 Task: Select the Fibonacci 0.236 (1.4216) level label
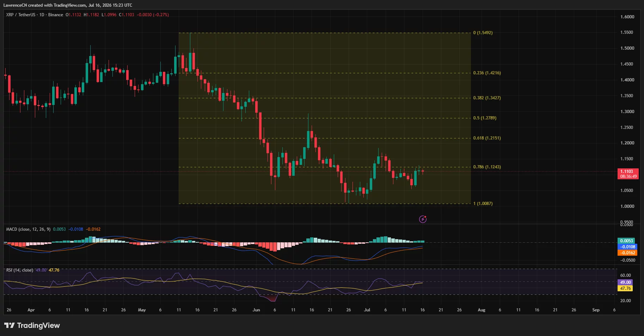point(487,73)
